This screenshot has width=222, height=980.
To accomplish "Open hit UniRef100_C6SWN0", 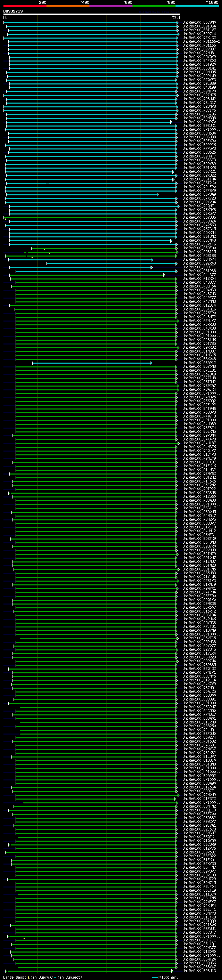I will coord(199,23).
